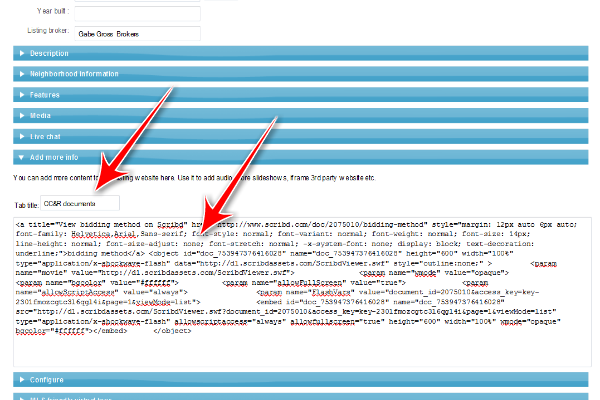Open the Live chat section
Screen dimensions: 600x400
(x=300, y=135)
